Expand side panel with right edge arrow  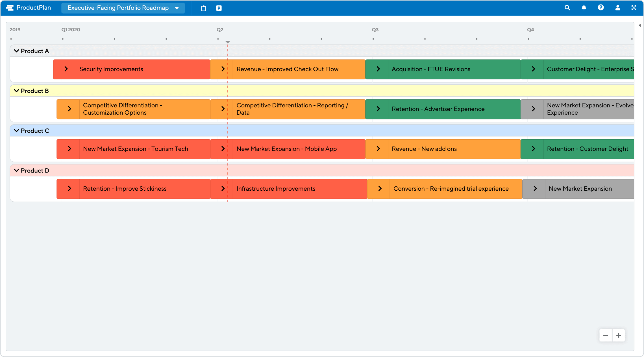coord(640,25)
